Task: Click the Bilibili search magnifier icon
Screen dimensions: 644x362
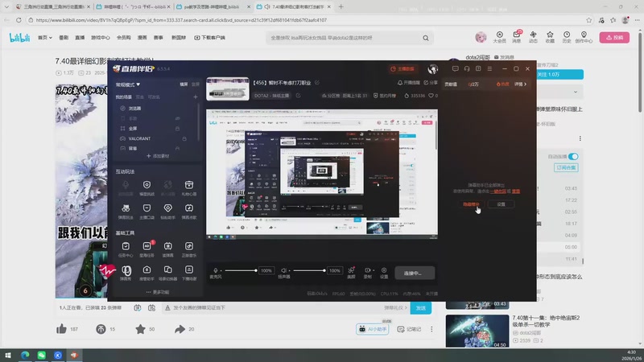Action: 426,38
